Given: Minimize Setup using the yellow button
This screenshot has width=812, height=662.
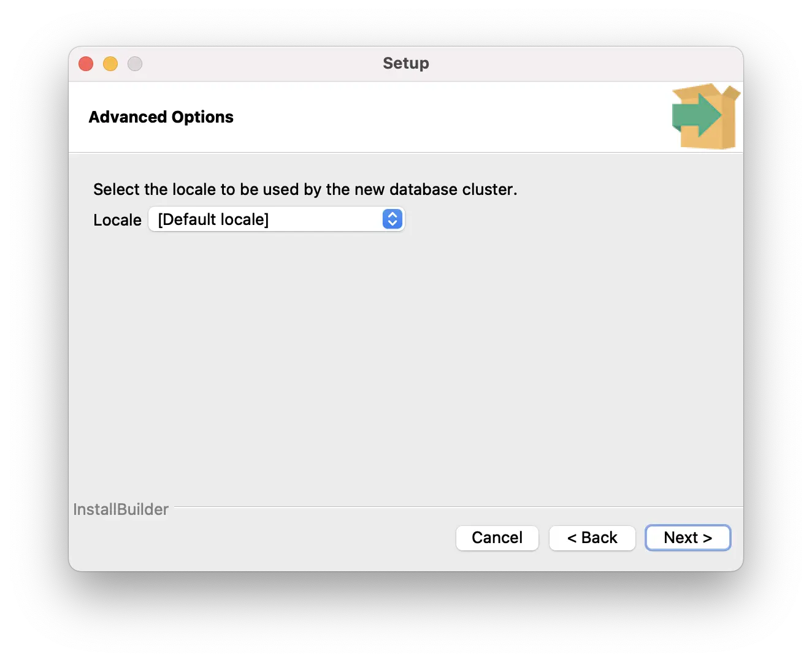Looking at the screenshot, I should click(110, 64).
